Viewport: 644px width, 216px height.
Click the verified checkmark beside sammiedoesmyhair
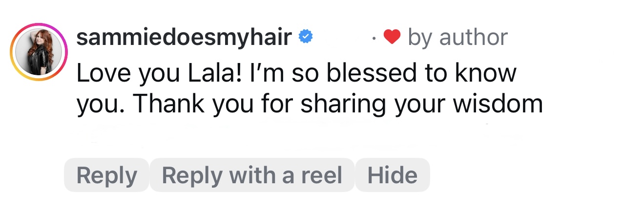(x=306, y=37)
